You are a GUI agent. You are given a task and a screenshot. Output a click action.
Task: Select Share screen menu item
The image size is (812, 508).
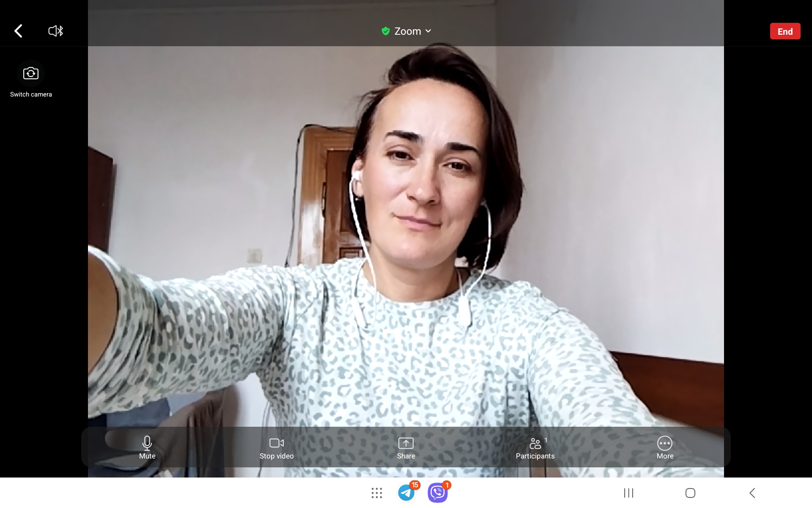[406, 447]
